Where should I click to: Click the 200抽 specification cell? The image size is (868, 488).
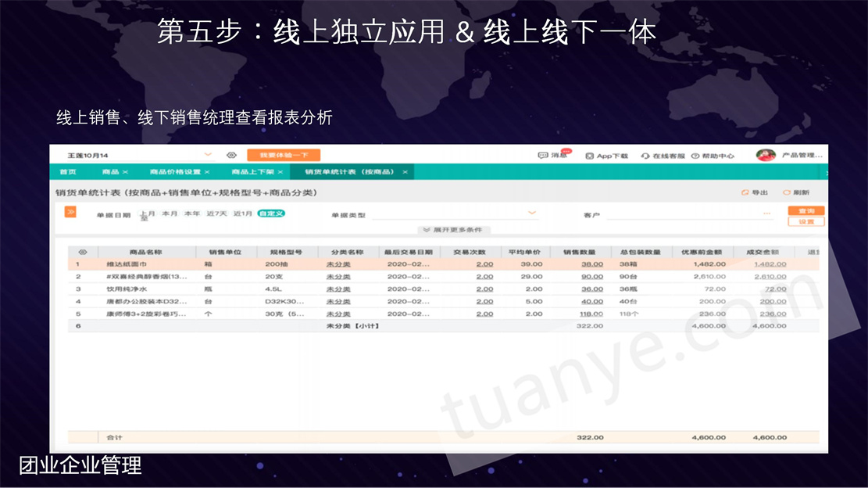pos(276,264)
